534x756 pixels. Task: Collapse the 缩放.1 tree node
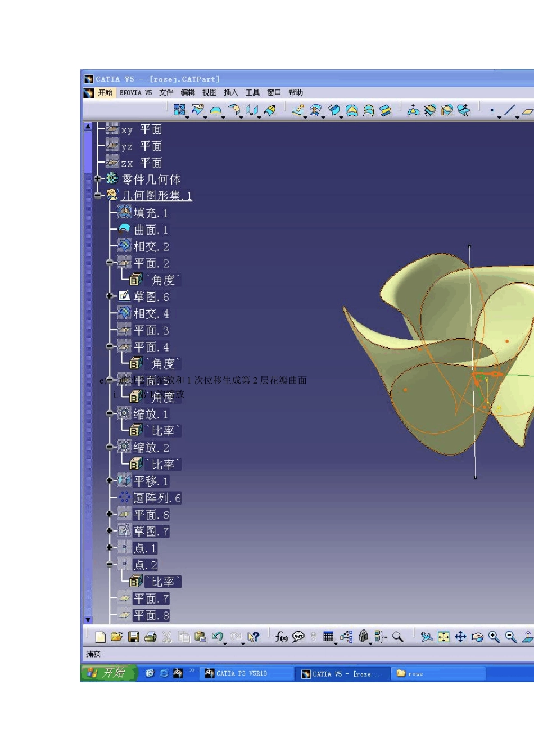tap(110, 413)
